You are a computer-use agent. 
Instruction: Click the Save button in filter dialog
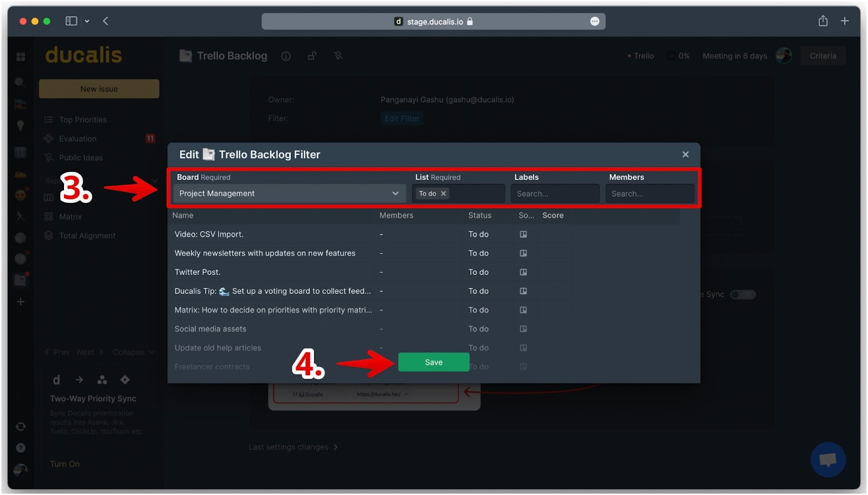click(x=433, y=362)
